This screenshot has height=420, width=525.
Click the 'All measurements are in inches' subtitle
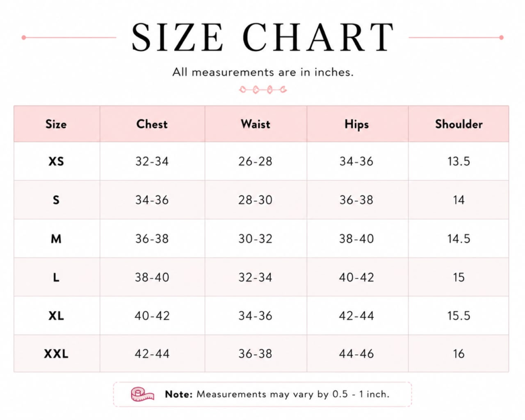[263, 72]
